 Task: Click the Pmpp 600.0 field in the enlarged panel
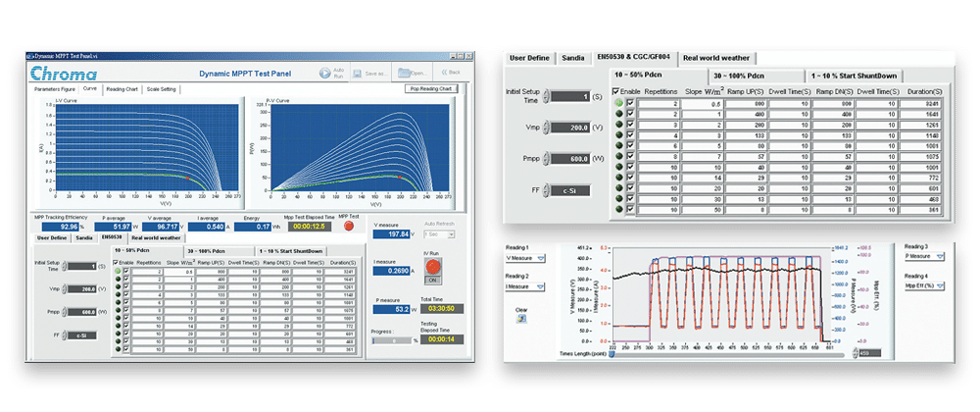click(570, 158)
